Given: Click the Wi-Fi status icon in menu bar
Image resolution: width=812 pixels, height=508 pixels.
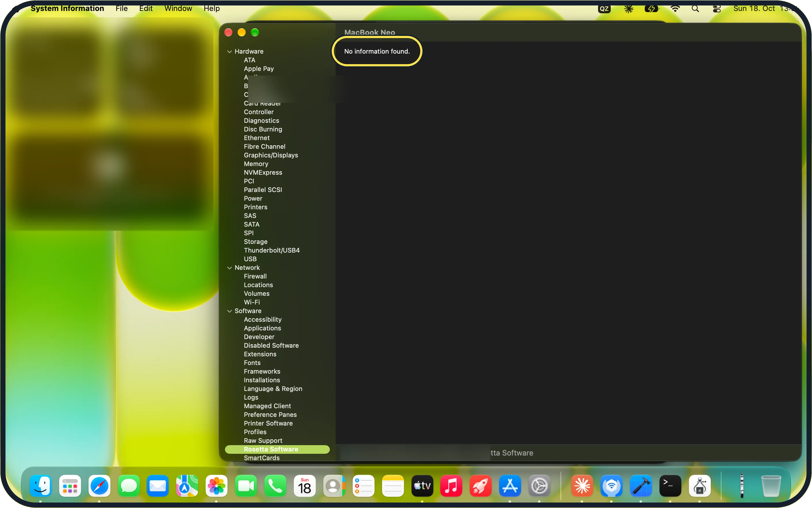Looking at the screenshot, I should (675, 9).
